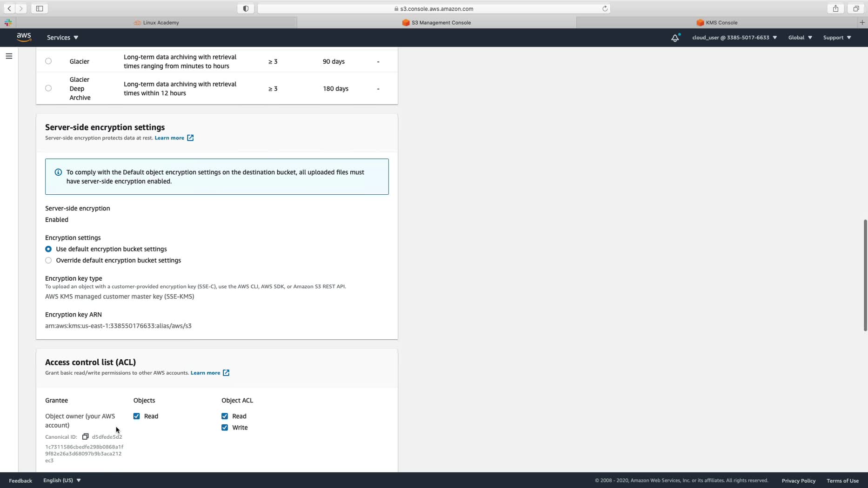Open the external link icon beside encryption Learn more
Image resolution: width=868 pixels, height=488 pixels.
pos(190,138)
